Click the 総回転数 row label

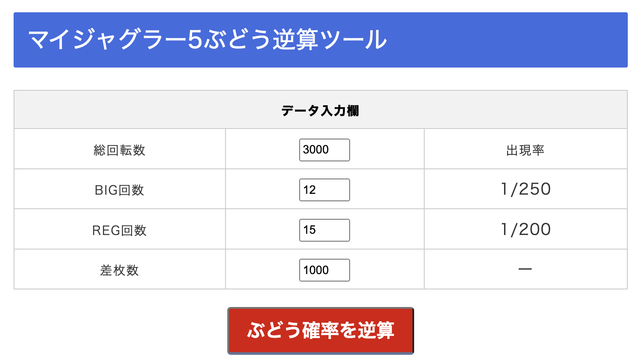point(119,149)
